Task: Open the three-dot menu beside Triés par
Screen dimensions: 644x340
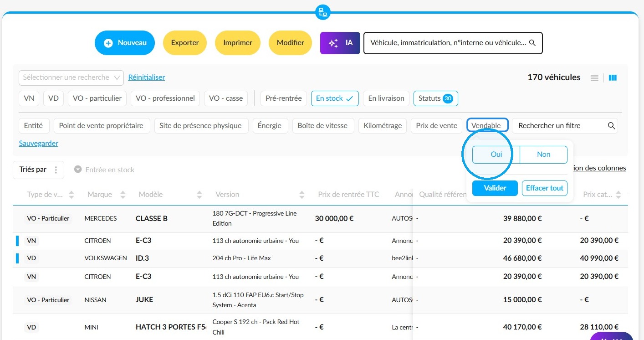Action: 56,170
